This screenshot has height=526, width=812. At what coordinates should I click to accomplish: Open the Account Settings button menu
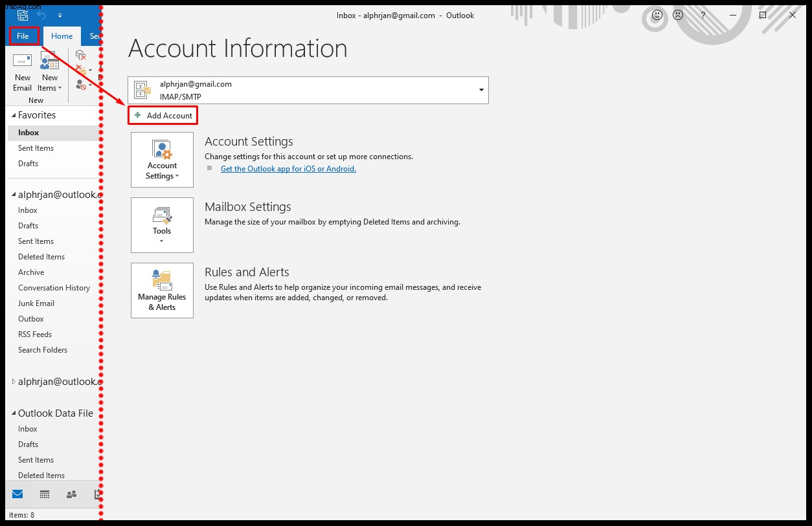[162, 160]
